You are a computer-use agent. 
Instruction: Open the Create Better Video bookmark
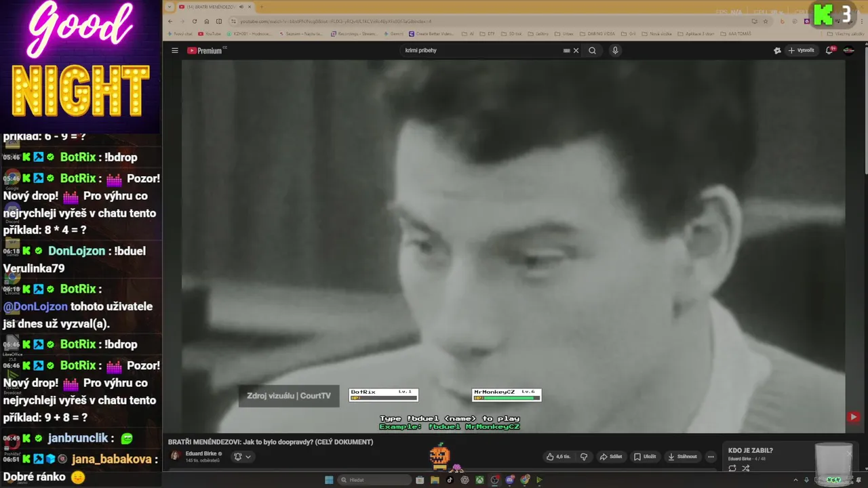click(431, 33)
